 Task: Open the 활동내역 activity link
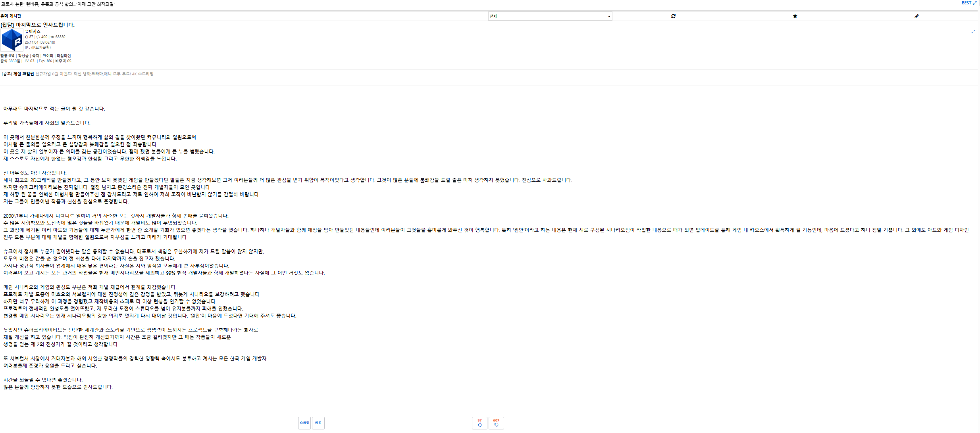[8, 56]
